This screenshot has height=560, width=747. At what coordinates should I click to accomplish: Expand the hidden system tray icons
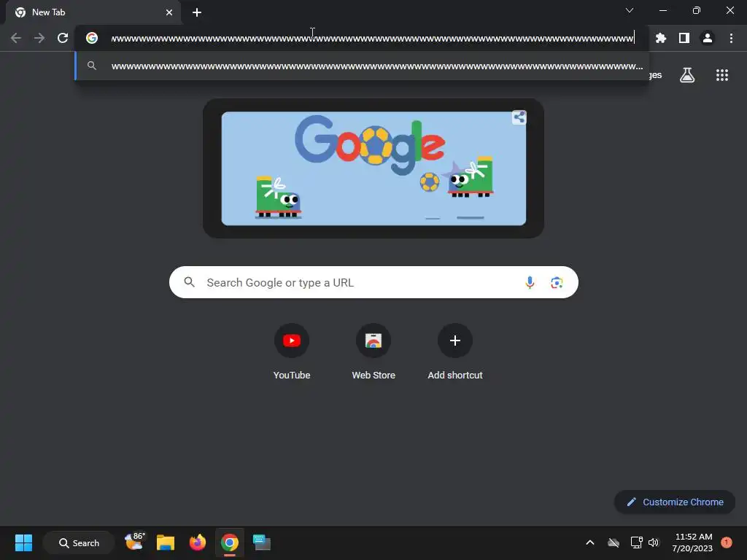(589, 542)
